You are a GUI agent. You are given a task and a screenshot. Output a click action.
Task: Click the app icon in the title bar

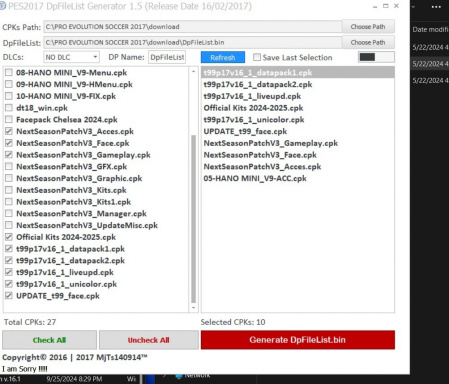[x=3, y=6]
